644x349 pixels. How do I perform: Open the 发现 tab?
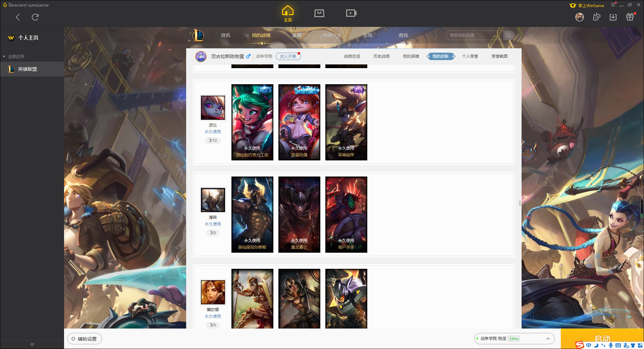tap(368, 35)
